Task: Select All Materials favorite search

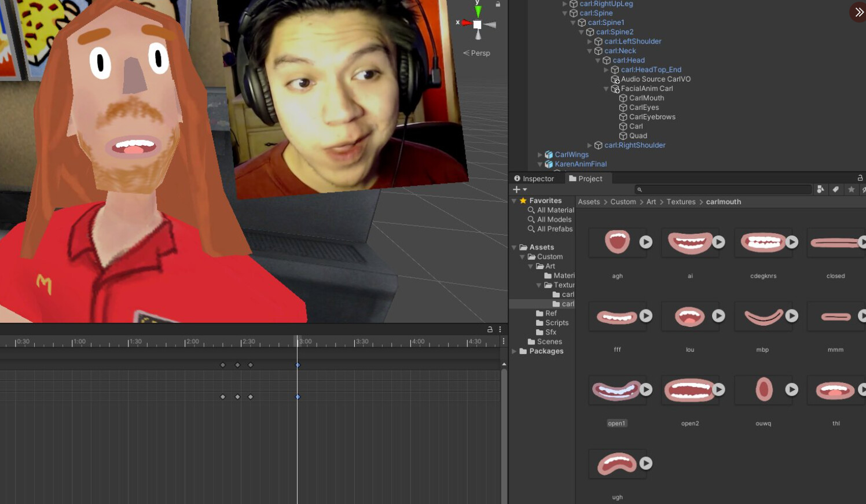Action: point(555,210)
